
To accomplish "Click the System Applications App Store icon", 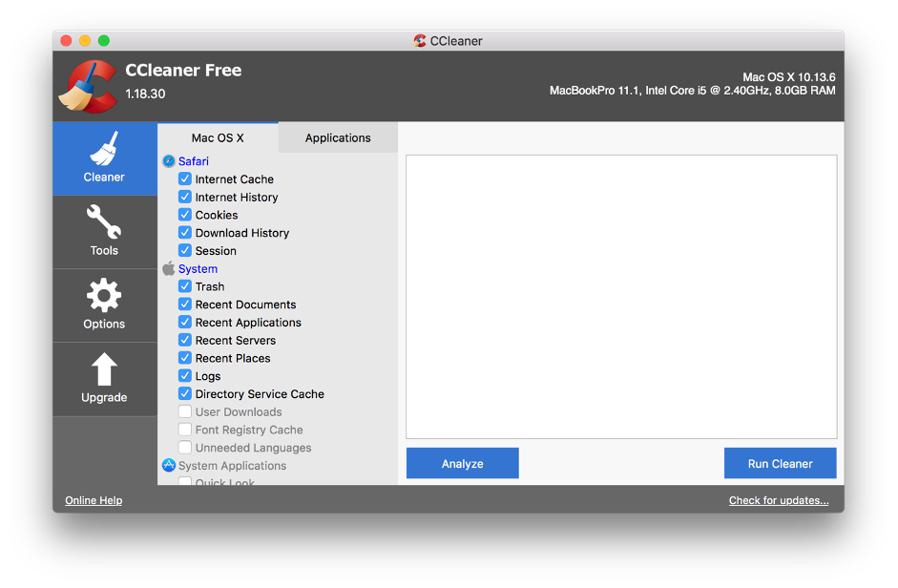I will [169, 466].
